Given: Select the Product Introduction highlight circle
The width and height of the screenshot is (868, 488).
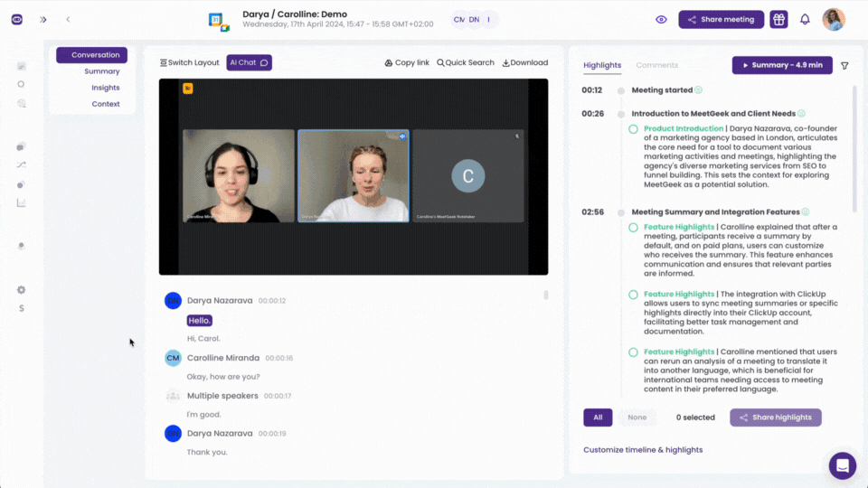Looking at the screenshot, I should (633, 129).
